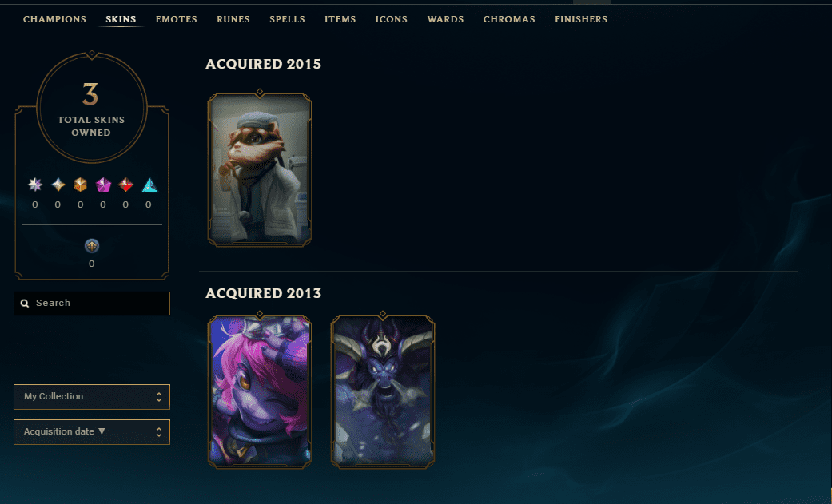Select the cyan triangle tier gem icon
The width and height of the screenshot is (832, 504).
tap(149, 184)
